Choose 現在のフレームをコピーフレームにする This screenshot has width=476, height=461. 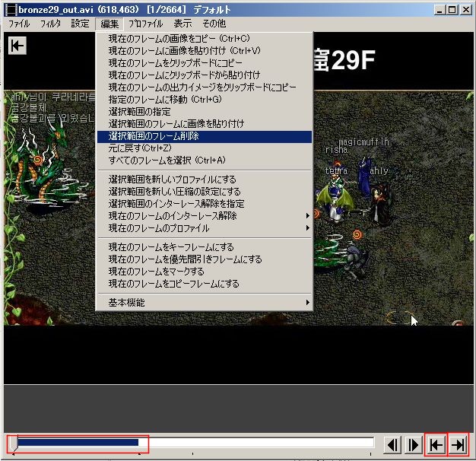click(x=205, y=284)
